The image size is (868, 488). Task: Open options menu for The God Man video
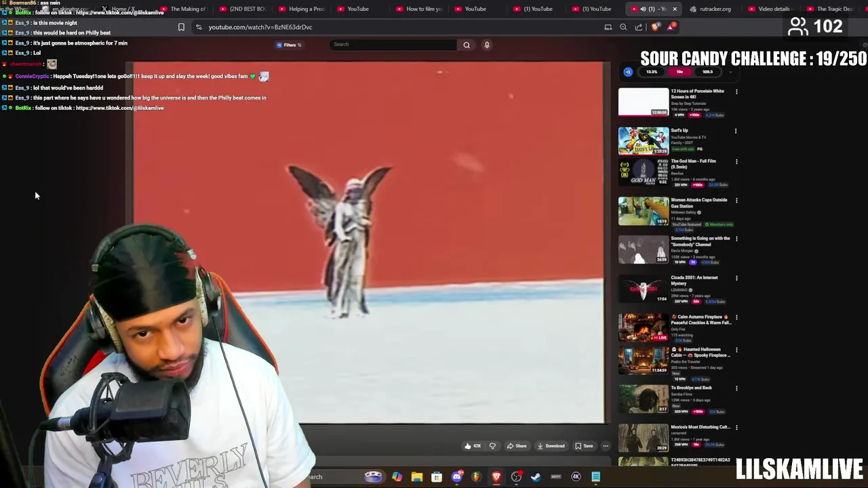pyautogui.click(x=736, y=161)
